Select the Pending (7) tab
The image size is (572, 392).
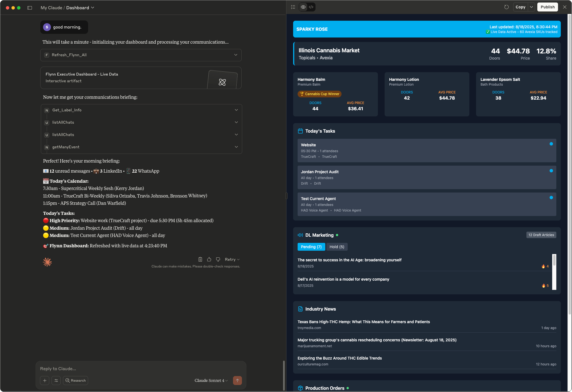(311, 247)
